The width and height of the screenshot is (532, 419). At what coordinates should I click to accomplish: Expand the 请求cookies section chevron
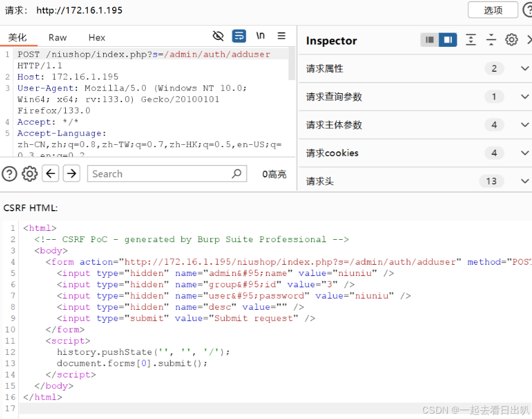524,153
